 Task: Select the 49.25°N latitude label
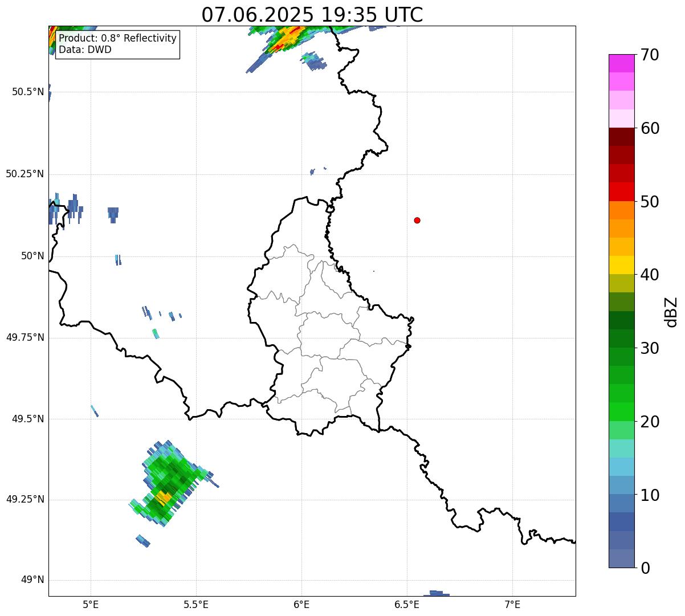pos(25,499)
